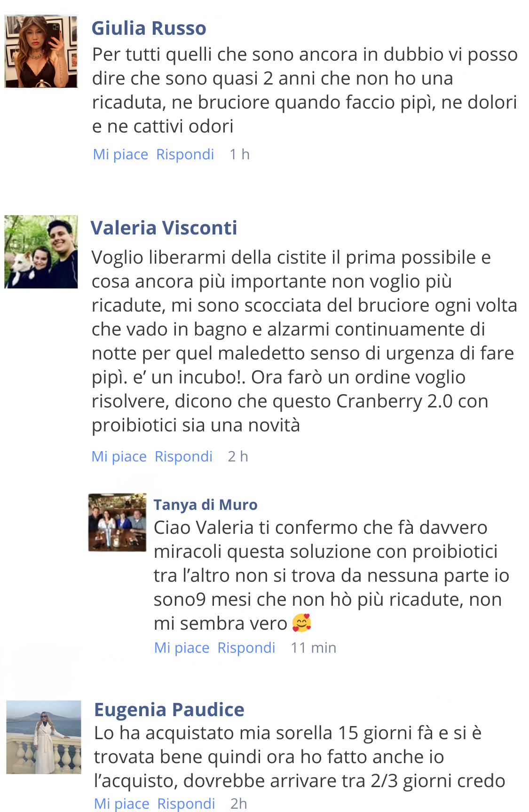Click Mi piace on Eugenia Paudice's comment
This screenshot has height=812, width=529.
[121, 804]
